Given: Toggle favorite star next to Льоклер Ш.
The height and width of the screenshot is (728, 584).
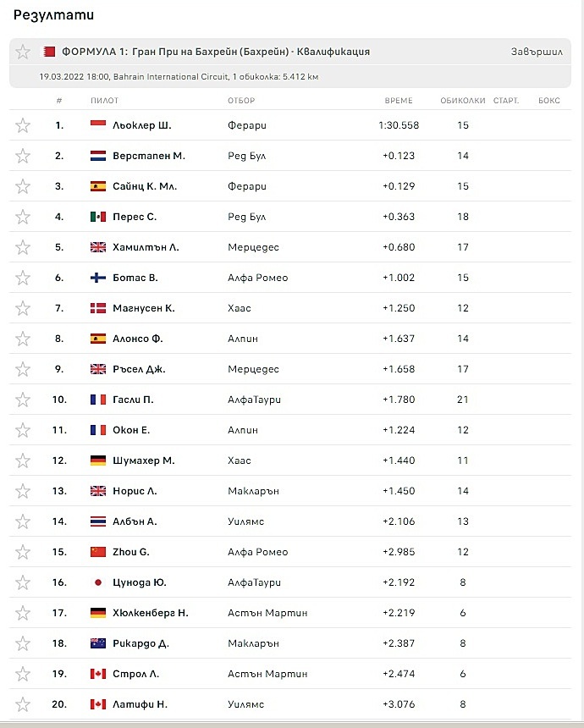Looking at the screenshot, I should pos(23,125).
